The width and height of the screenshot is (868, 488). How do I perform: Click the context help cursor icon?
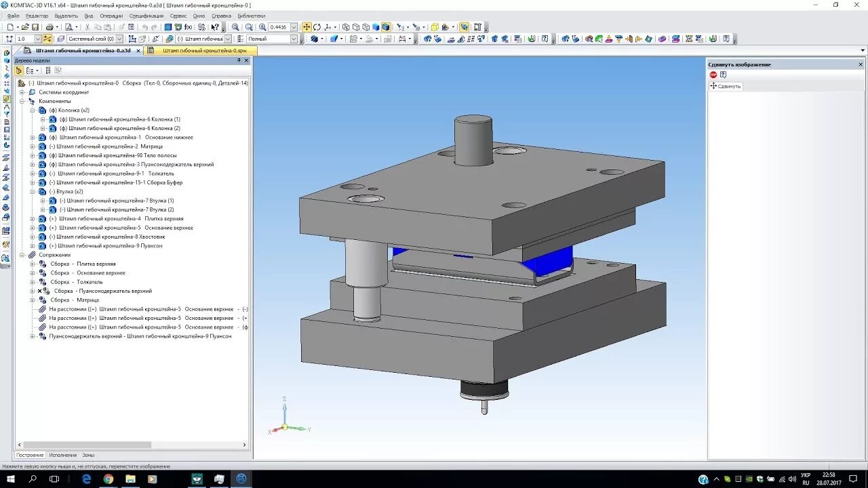215,27
